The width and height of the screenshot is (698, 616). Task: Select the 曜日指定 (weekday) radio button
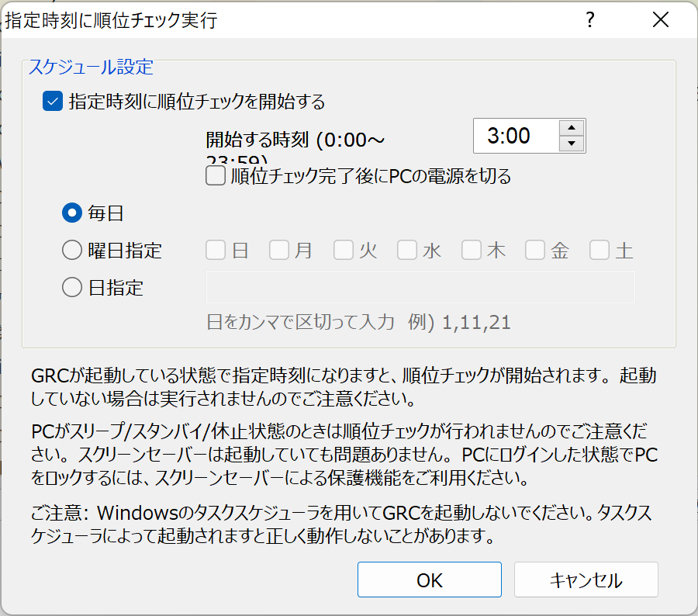click(x=72, y=250)
